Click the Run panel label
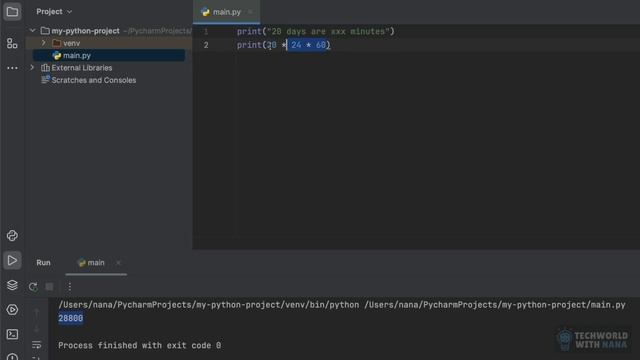Screen dimensions: 640x360 coord(43,263)
